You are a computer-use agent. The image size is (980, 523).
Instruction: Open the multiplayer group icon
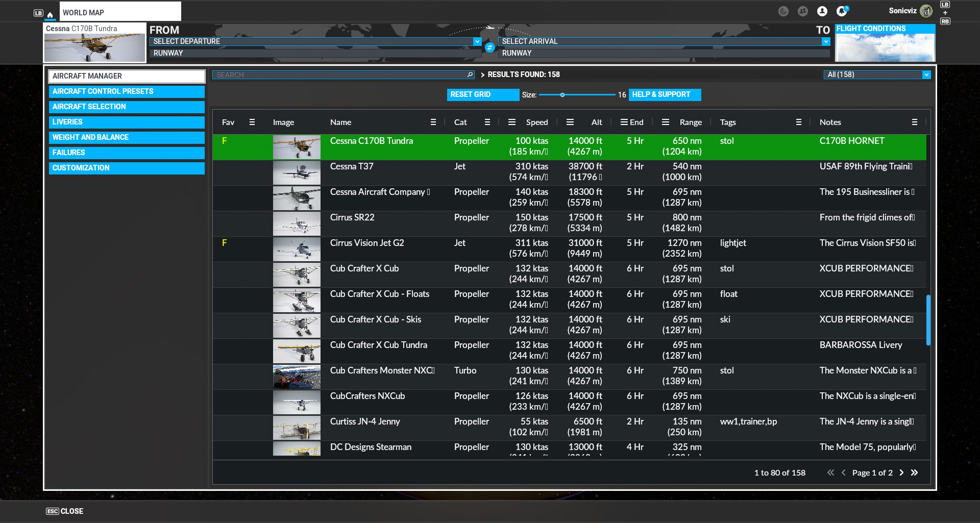coord(803,11)
